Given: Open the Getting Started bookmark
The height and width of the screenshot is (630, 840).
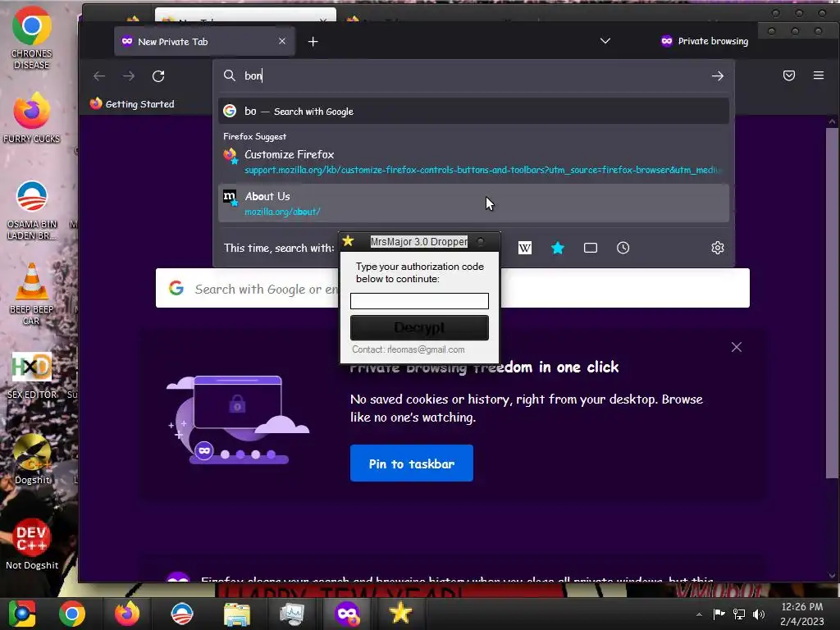Looking at the screenshot, I should (132, 104).
